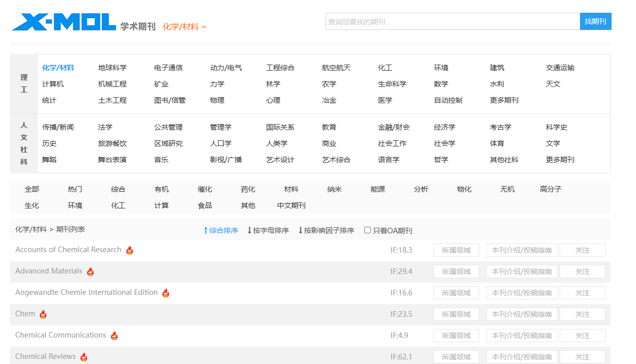Click the journal search input field
This screenshot has width=636, height=364.
tap(452, 21)
